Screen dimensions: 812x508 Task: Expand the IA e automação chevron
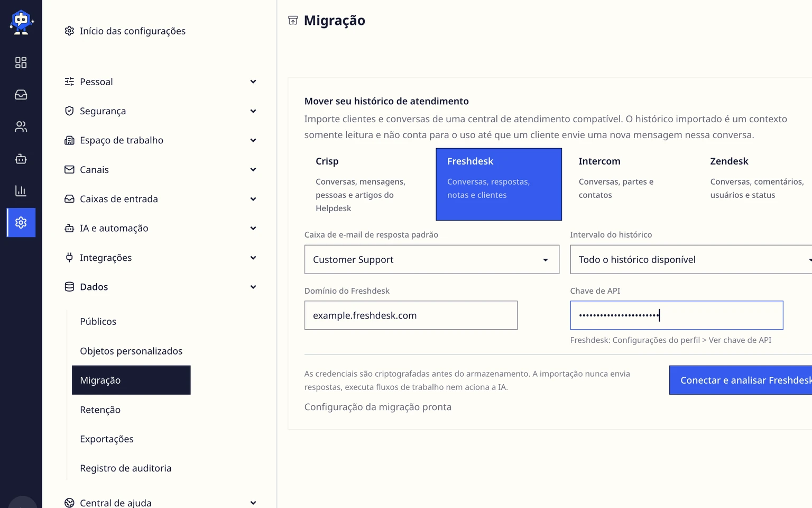tap(253, 228)
